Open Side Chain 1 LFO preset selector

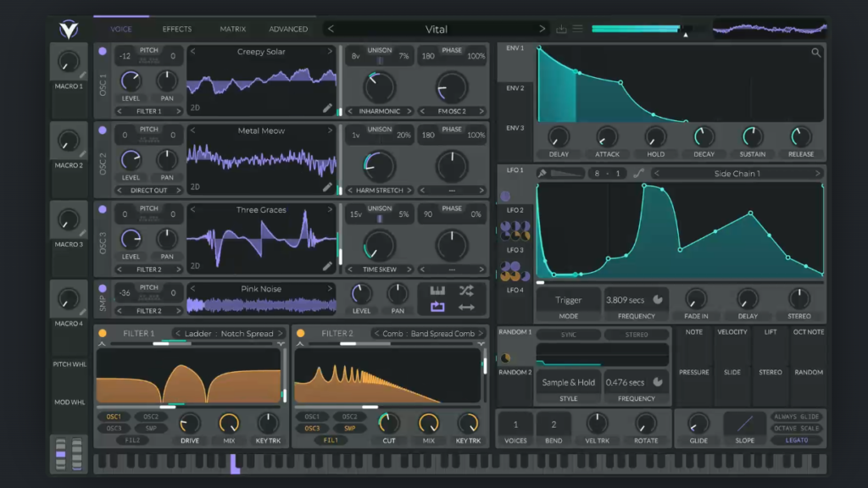[737, 173]
